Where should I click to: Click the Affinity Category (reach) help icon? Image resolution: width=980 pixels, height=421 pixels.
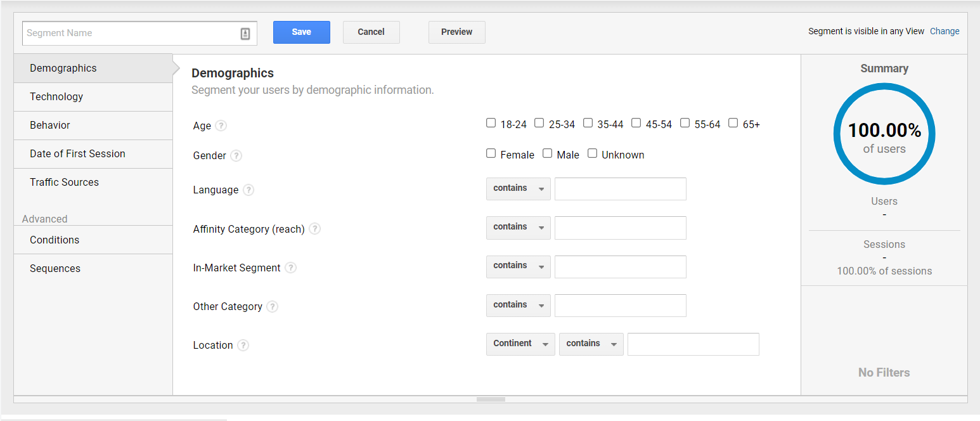click(x=314, y=229)
